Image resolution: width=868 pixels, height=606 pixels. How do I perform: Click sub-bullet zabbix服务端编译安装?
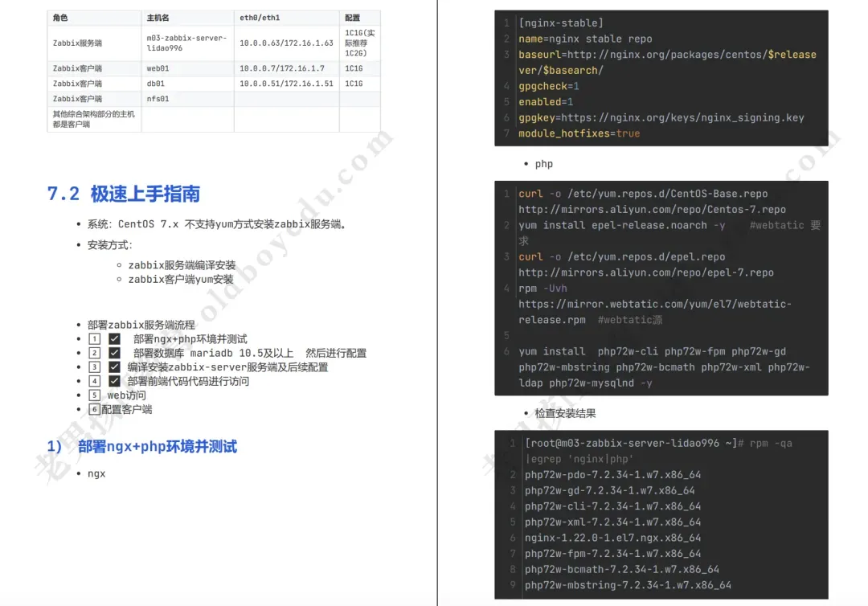182,265
